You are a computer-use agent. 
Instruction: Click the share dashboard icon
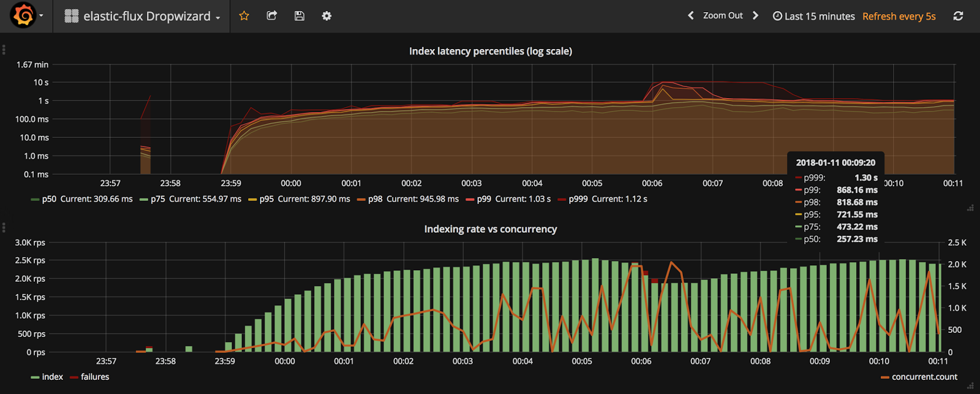[x=272, y=16]
